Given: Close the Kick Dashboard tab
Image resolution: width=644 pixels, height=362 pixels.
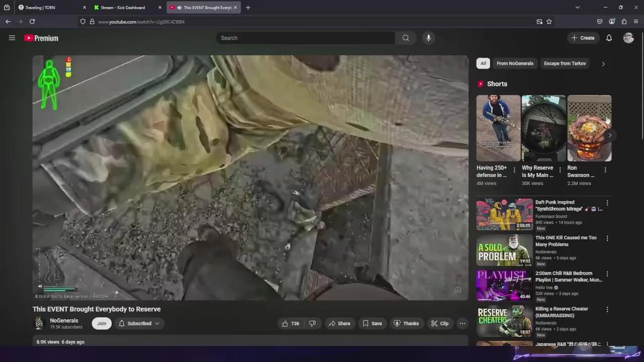Looking at the screenshot, I should 160,8.
